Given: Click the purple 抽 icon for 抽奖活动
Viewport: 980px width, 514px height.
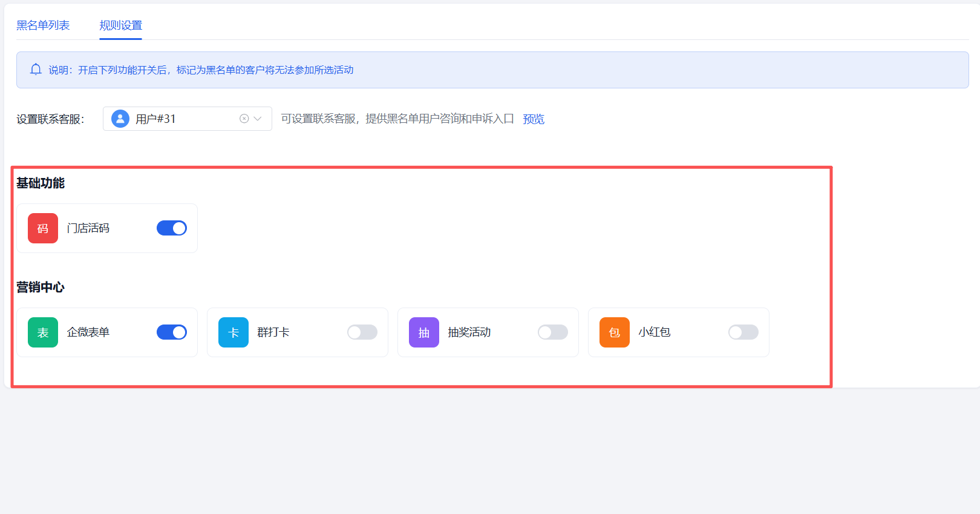Looking at the screenshot, I should tap(424, 332).
